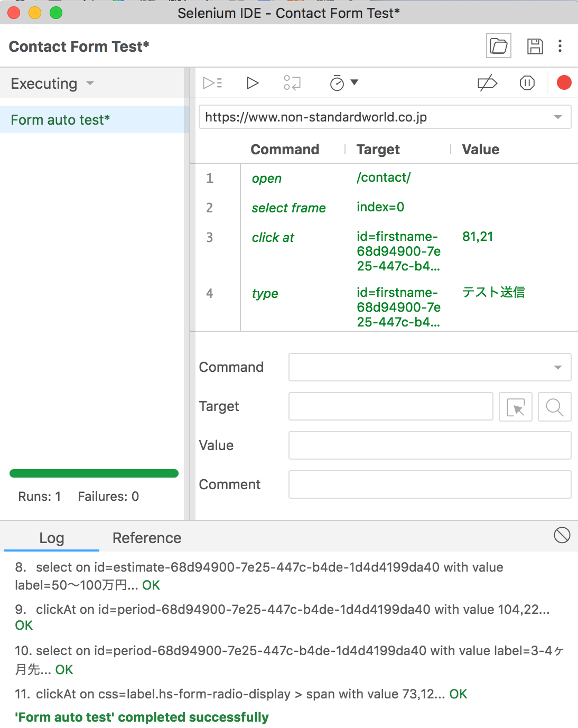The height and width of the screenshot is (728, 578).
Task: Open a project using the folder icon
Action: pos(498,46)
